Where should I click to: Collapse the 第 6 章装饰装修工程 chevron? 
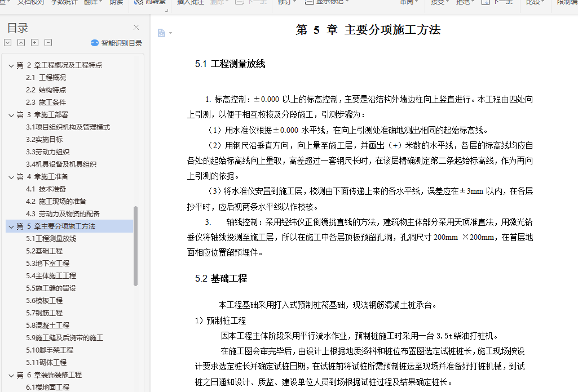11,376
